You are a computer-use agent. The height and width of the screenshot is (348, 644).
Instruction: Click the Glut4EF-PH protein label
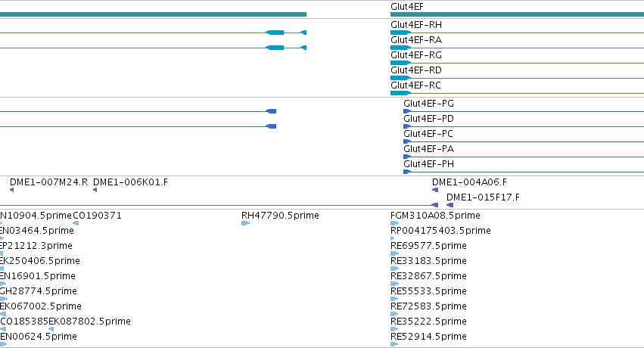coord(429,164)
